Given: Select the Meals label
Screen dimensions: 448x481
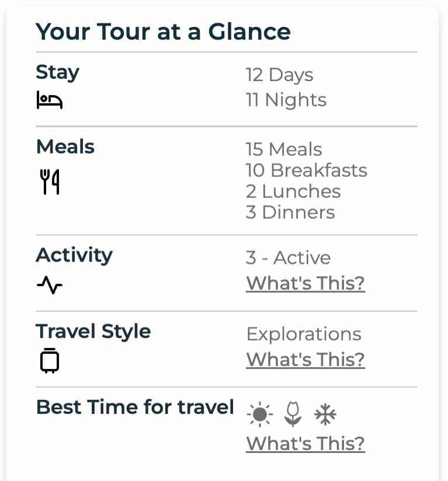Looking at the screenshot, I should [65, 147].
